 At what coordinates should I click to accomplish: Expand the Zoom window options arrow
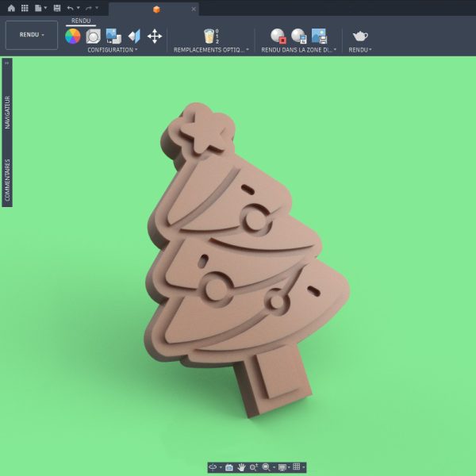coord(274,467)
